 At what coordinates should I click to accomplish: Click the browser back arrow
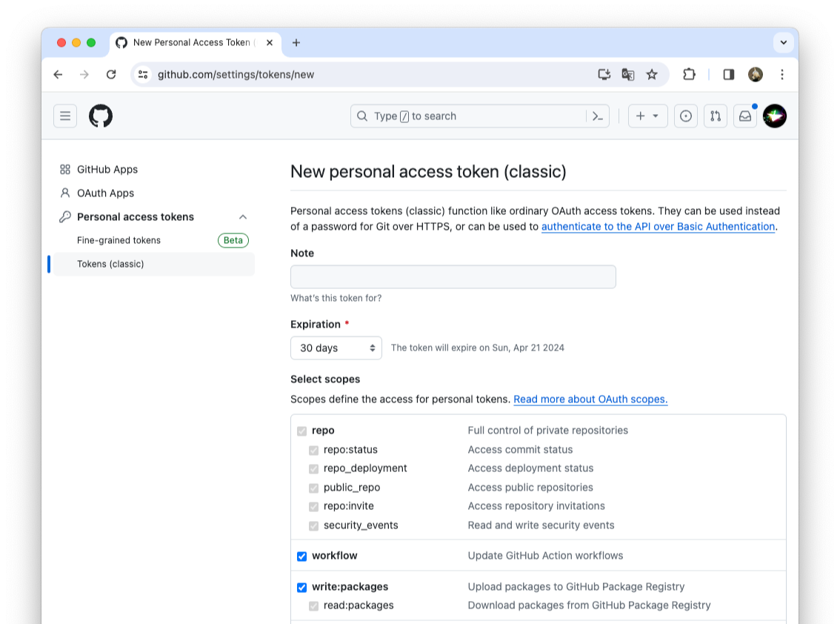(x=58, y=75)
